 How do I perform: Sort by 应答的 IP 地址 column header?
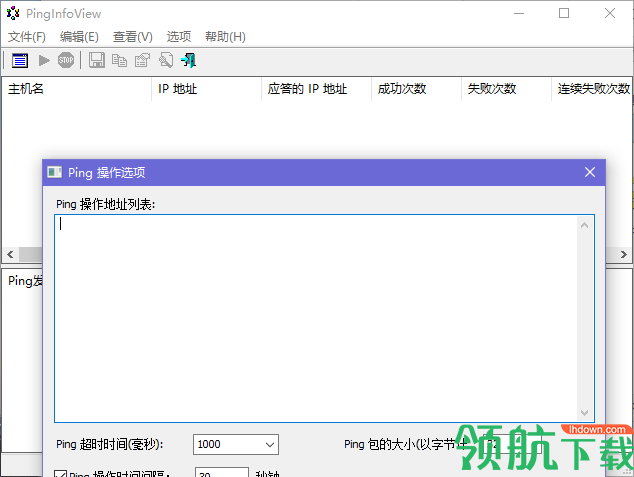pos(317,89)
